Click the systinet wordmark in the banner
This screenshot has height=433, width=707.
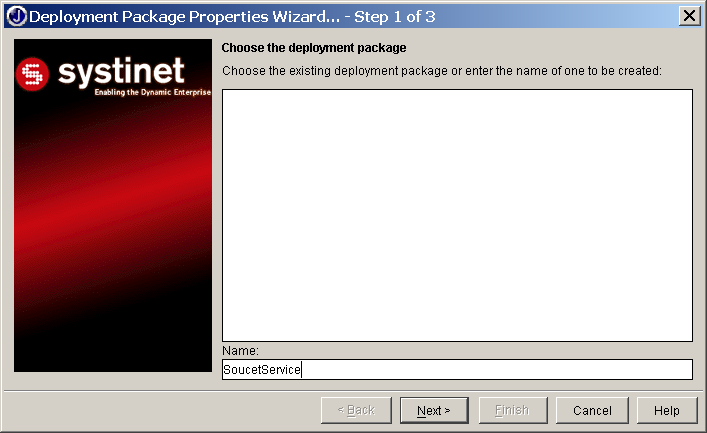121,71
